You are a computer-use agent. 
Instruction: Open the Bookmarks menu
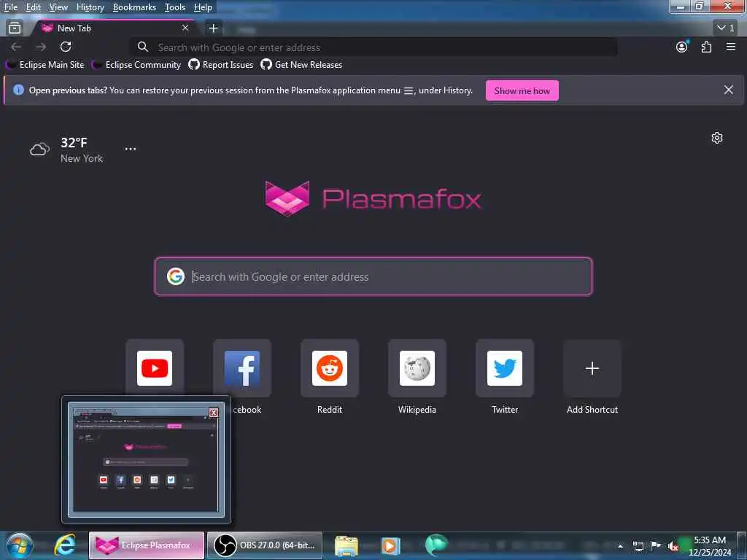[x=134, y=7]
